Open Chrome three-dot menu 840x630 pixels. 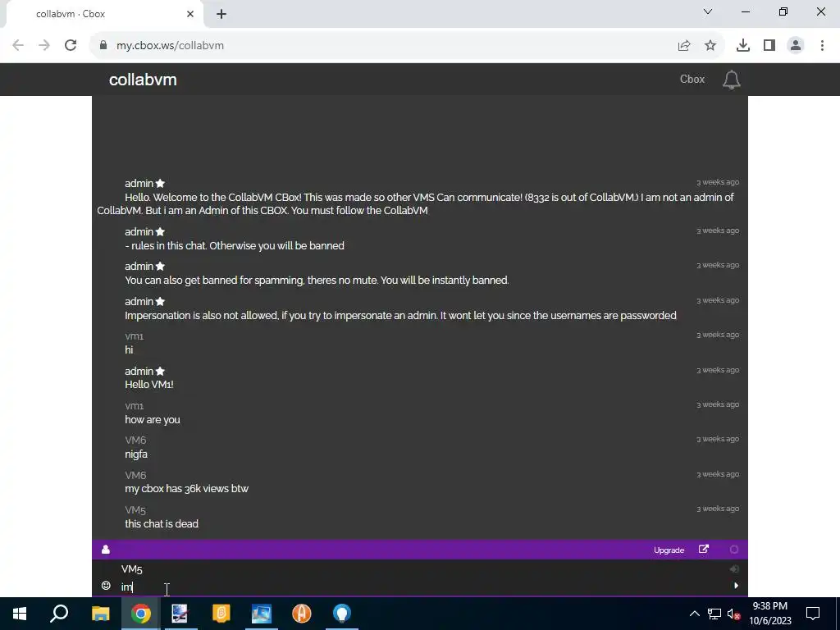click(x=822, y=46)
